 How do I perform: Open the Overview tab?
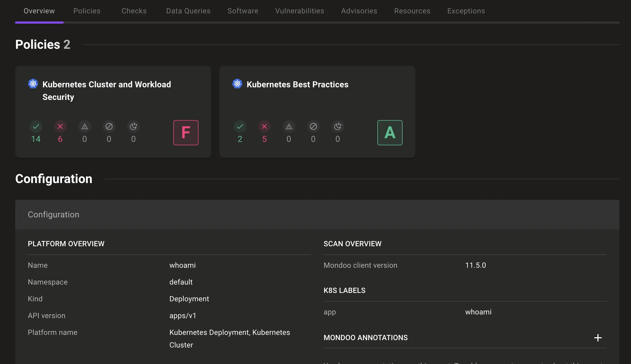point(39,11)
